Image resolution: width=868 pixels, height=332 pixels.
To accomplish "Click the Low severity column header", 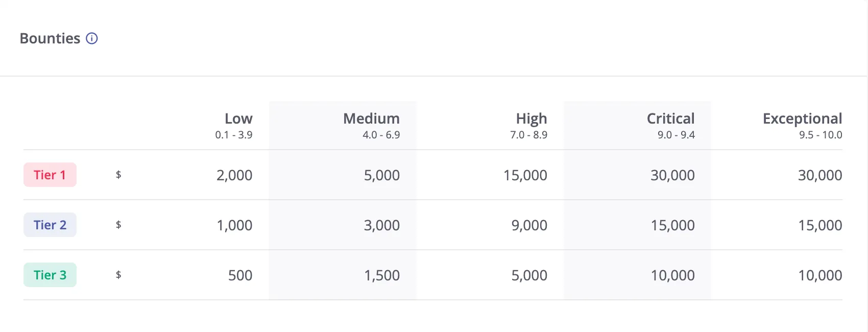I will pos(238,118).
